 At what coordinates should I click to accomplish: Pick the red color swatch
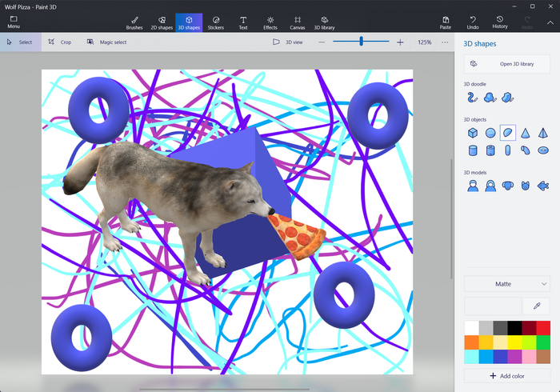click(x=543, y=328)
